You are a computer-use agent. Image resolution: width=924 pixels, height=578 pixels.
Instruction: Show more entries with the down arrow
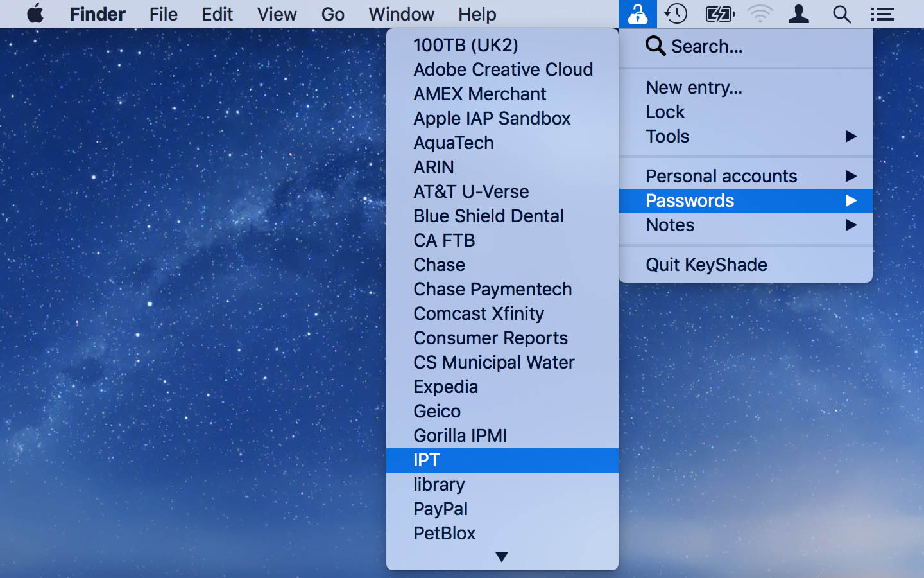[x=502, y=557]
